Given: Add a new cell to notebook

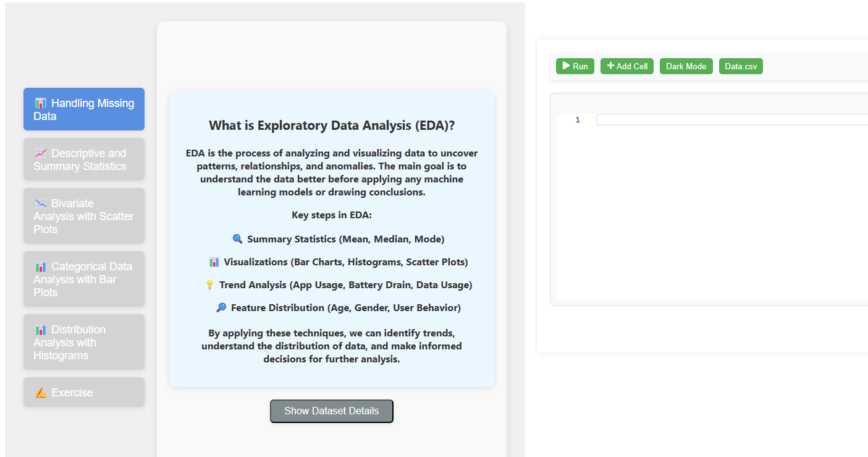Looking at the screenshot, I should (x=627, y=66).
